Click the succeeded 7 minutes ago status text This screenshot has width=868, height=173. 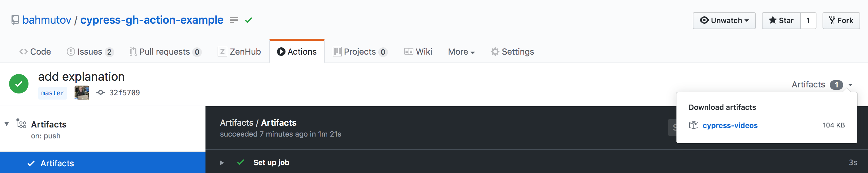[281, 134]
